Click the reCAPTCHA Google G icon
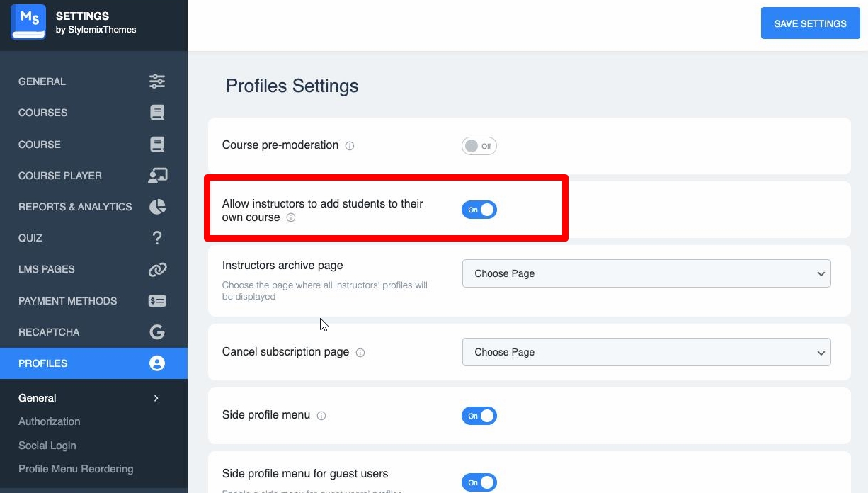Image resolution: width=868 pixels, height=493 pixels. (x=157, y=332)
